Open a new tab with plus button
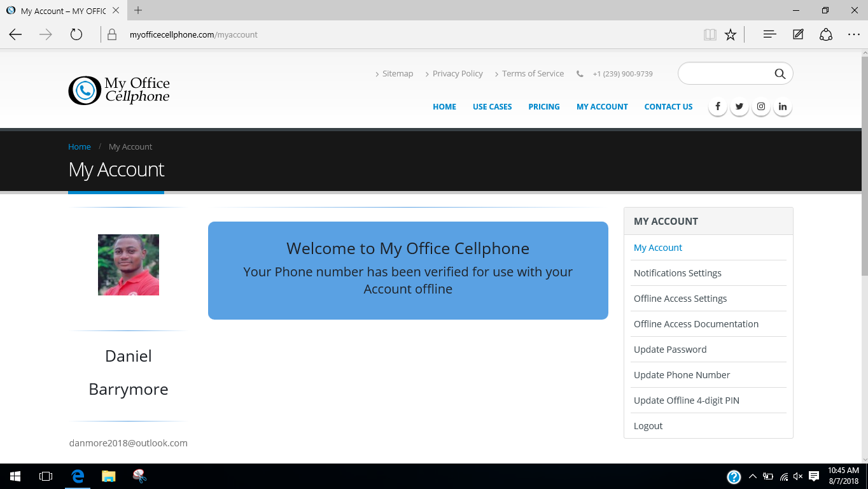 point(138,10)
